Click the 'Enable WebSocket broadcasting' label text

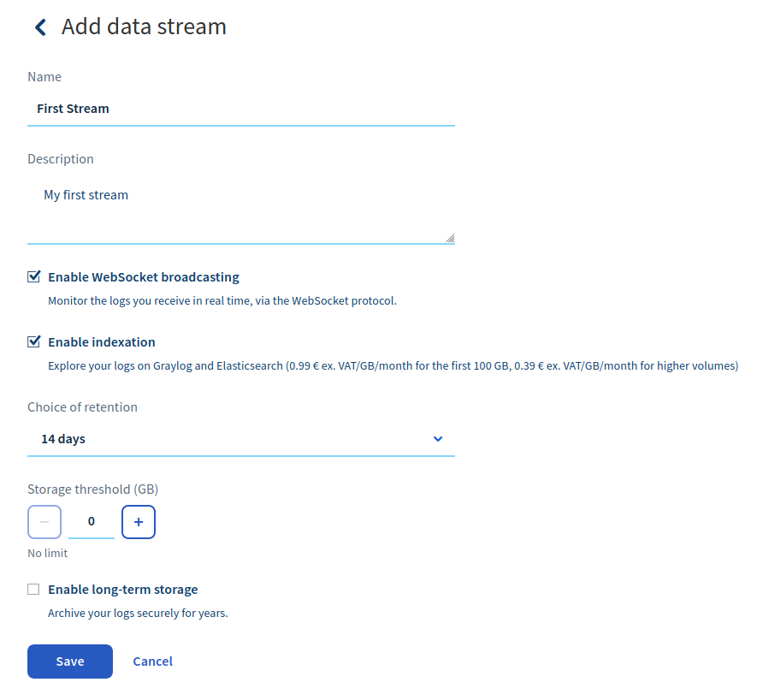click(x=144, y=277)
